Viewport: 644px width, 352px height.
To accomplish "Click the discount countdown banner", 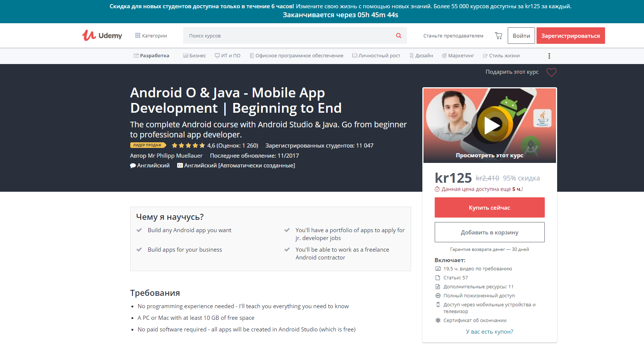I will pyautogui.click(x=322, y=11).
